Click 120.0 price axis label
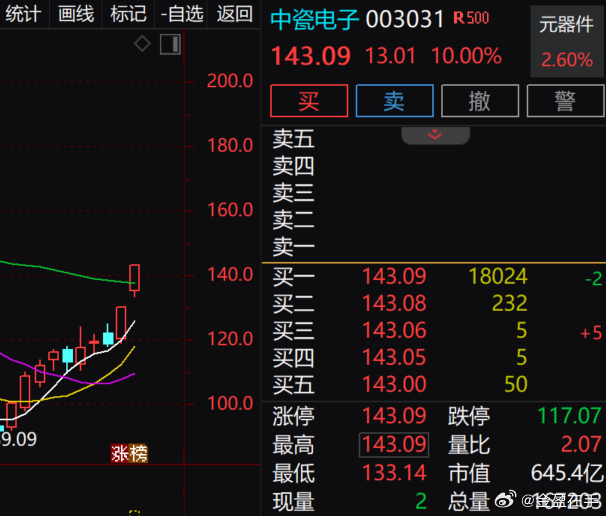Image resolution: width=606 pixels, height=516 pixels. (x=230, y=339)
